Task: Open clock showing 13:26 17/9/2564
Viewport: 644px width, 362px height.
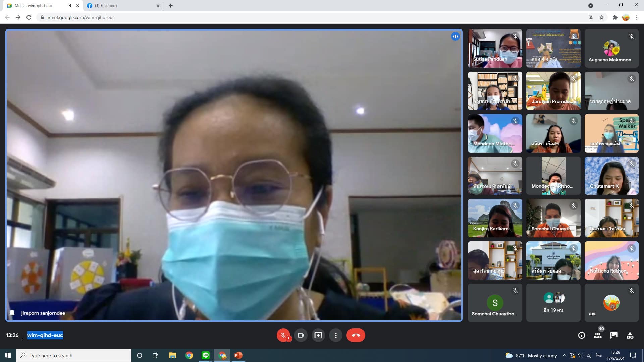Action: (615, 355)
